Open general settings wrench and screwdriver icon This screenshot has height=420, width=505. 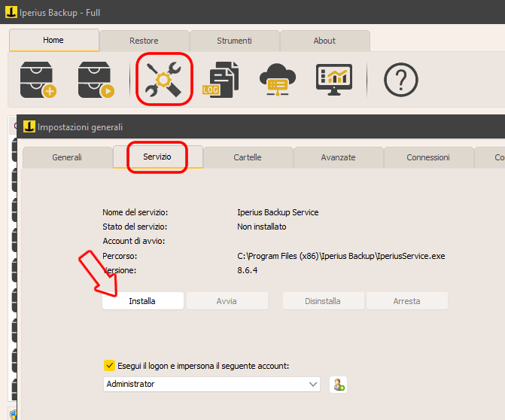163,79
